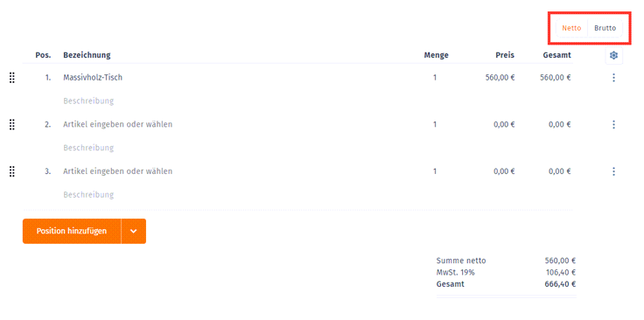Switch price display to Brutto
This screenshot has width=644, height=320.
tap(605, 28)
